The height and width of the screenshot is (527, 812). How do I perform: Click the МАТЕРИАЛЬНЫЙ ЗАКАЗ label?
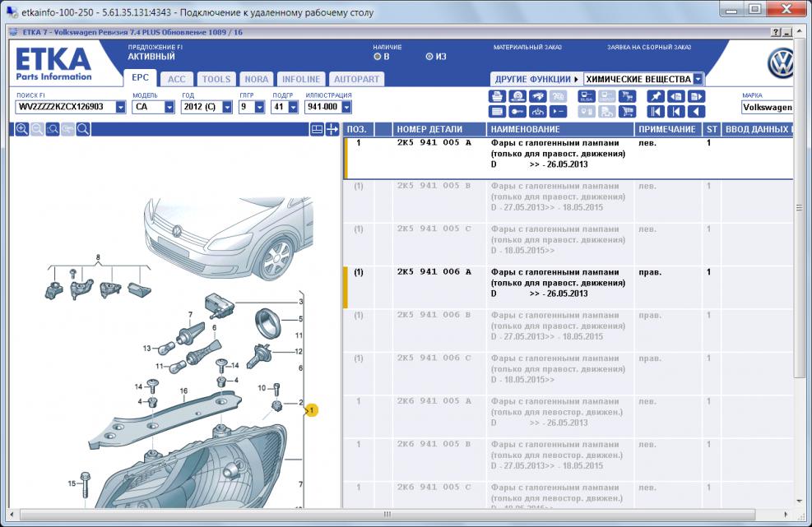click(527, 47)
